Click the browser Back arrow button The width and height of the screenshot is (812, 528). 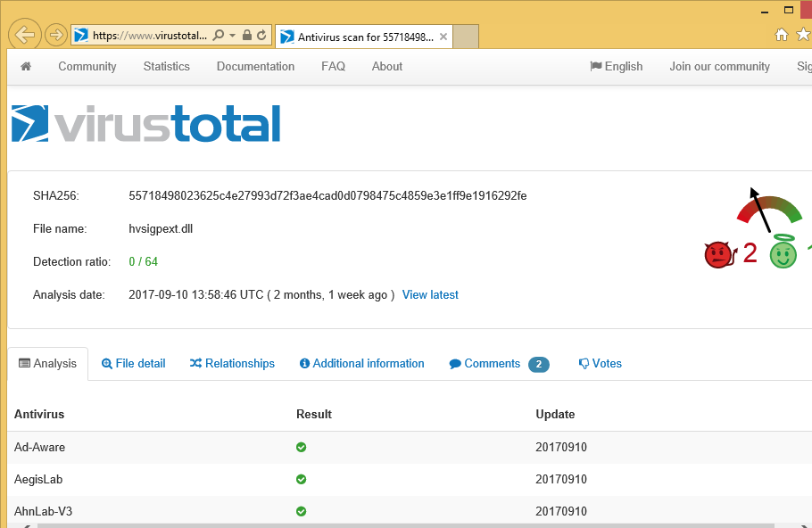click(x=25, y=35)
